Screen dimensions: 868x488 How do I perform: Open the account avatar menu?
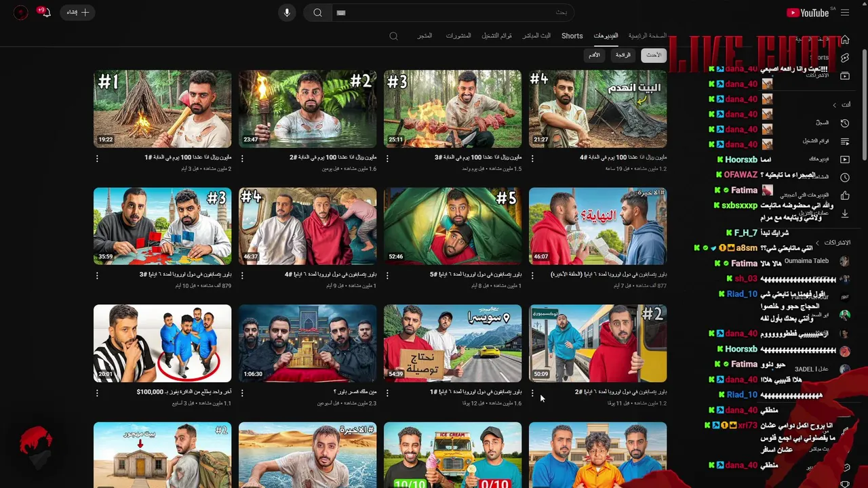21,12
